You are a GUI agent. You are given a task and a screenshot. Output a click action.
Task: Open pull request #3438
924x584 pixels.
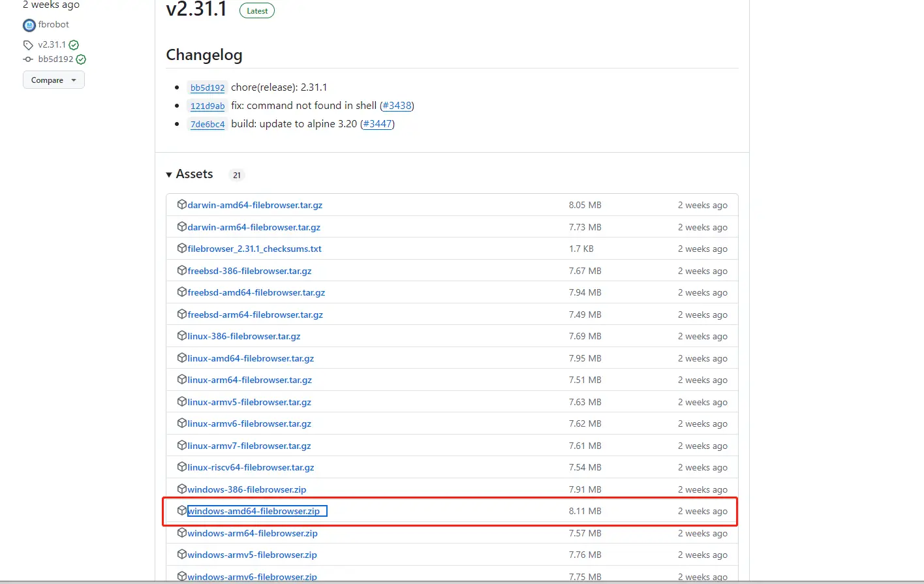click(397, 105)
